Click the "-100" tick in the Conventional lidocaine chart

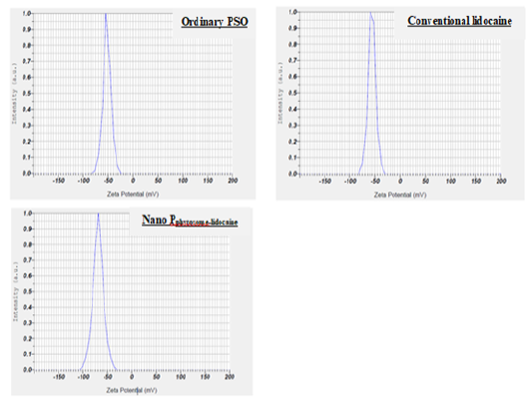pos(350,182)
